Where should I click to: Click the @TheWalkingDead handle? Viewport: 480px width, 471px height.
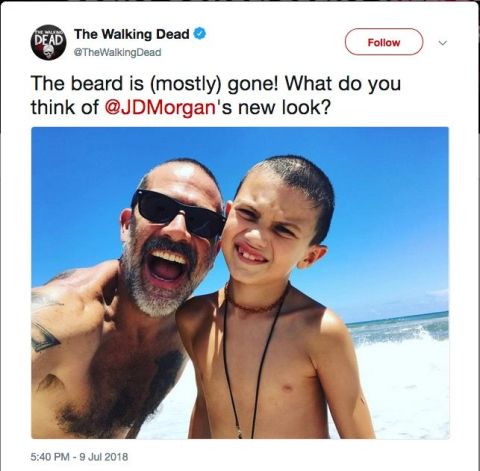[117, 52]
